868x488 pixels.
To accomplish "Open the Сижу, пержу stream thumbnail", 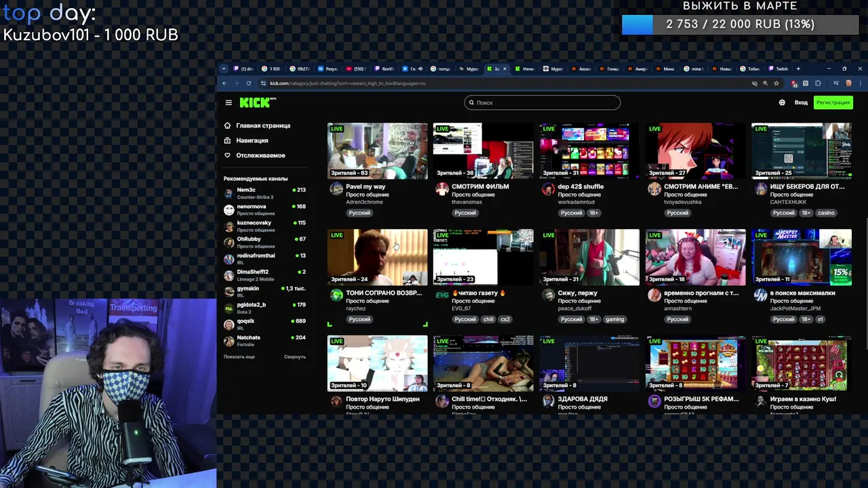I will (x=589, y=257).
